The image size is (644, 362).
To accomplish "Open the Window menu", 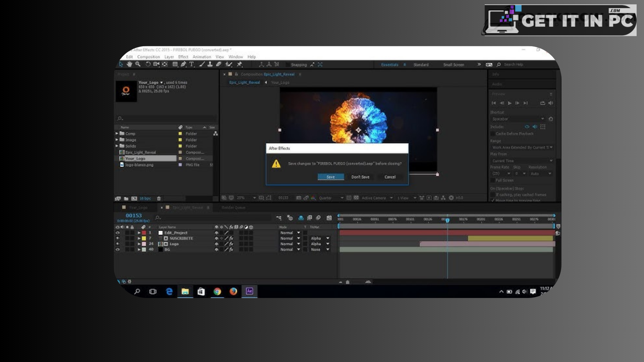I will (235, 57).
